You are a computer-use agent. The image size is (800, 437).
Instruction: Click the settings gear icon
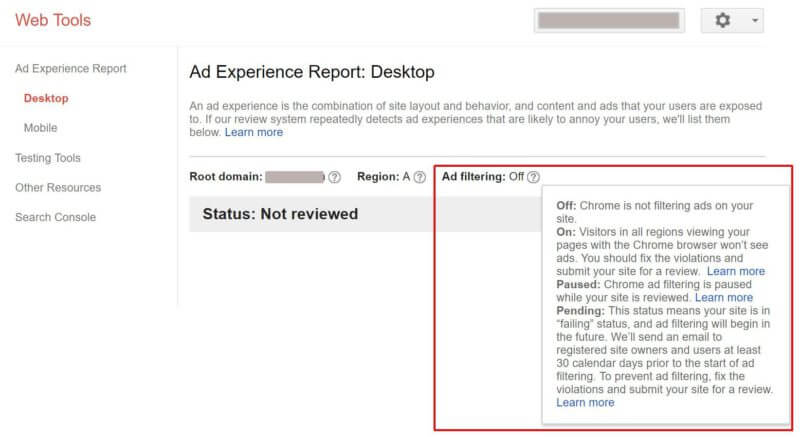(x=723, y=20)
